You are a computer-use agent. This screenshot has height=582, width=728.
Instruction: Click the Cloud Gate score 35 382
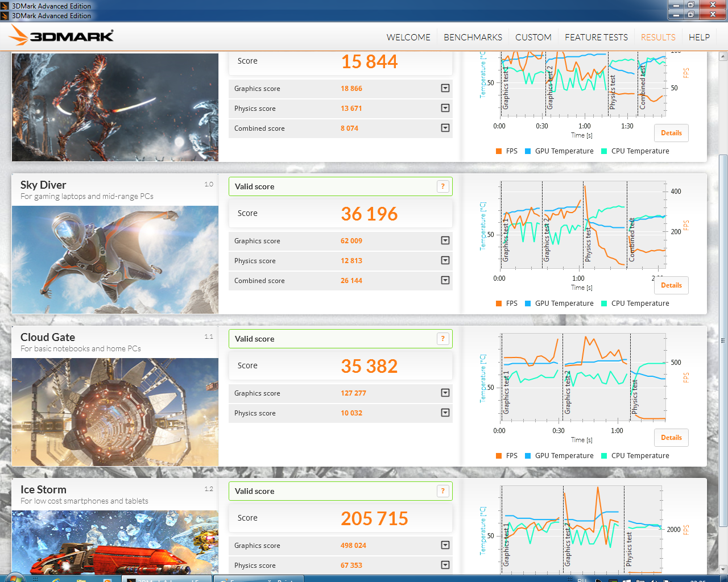[370, 366]
